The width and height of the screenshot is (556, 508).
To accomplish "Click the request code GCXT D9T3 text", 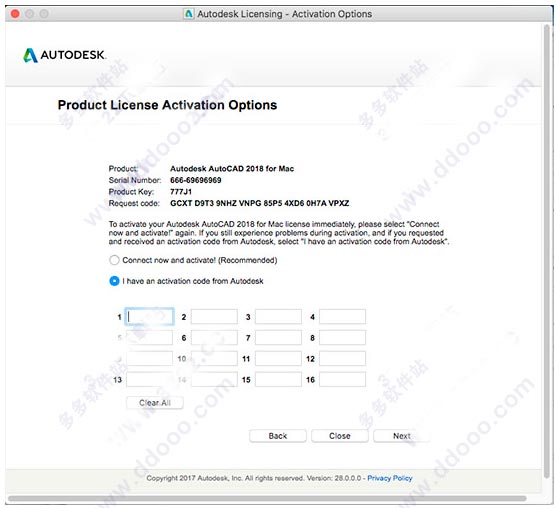I will click(260, 203).
